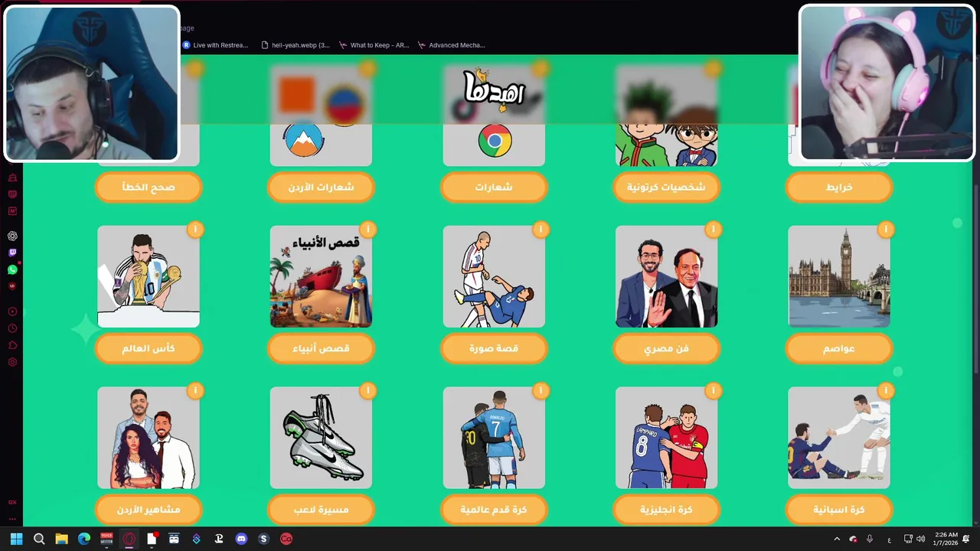
Task: Choose the فن مصري category button
Action: [x=667, y=348]
